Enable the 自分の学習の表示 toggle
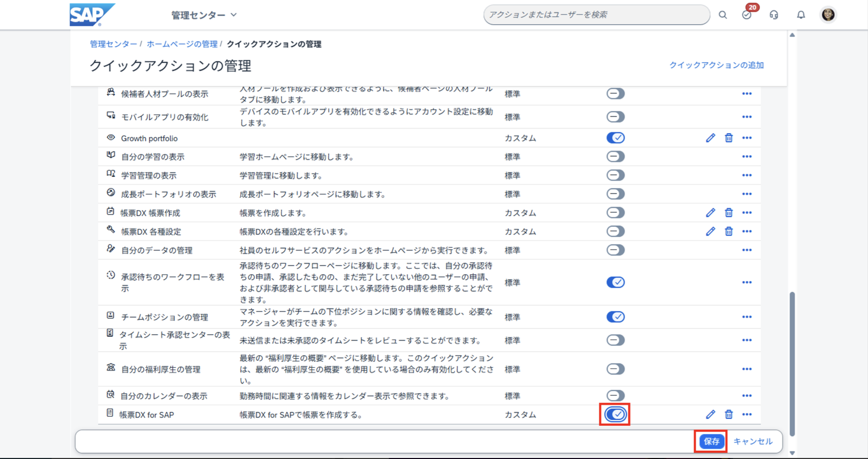 615,157
